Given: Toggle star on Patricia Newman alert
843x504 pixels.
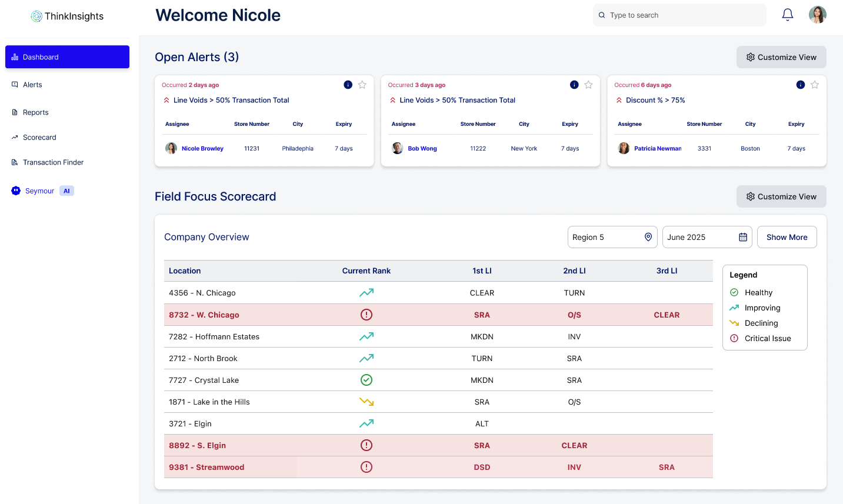Looking at the screenshot, I should click(x=815, y=85).
